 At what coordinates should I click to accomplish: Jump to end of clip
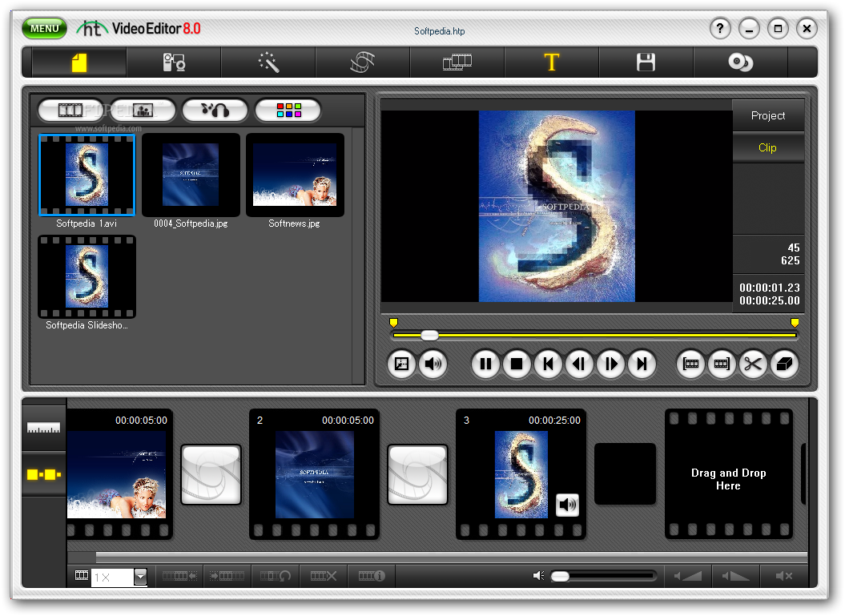[642, 364]
